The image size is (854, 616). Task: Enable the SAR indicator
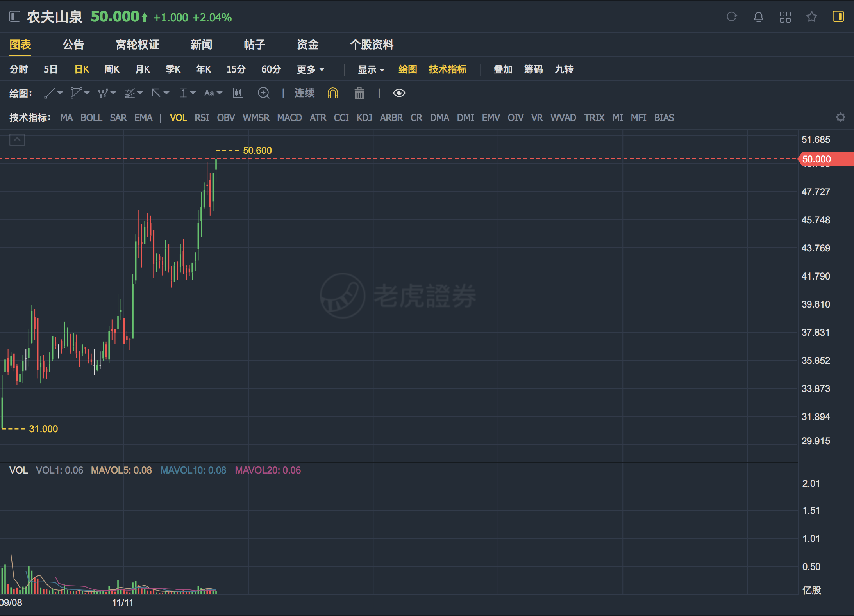(118, 118)
